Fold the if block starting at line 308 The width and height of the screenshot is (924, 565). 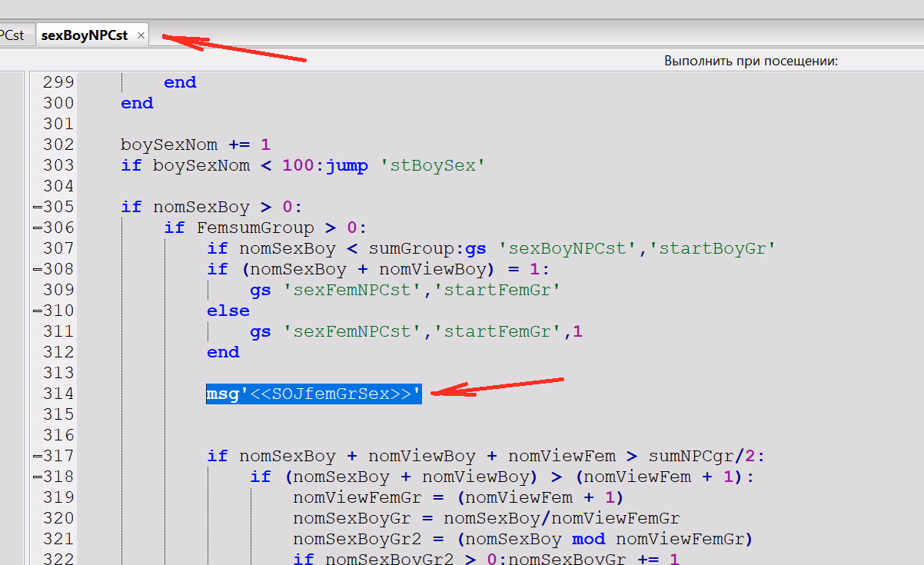pyautogui.click(x=36, y=269)
